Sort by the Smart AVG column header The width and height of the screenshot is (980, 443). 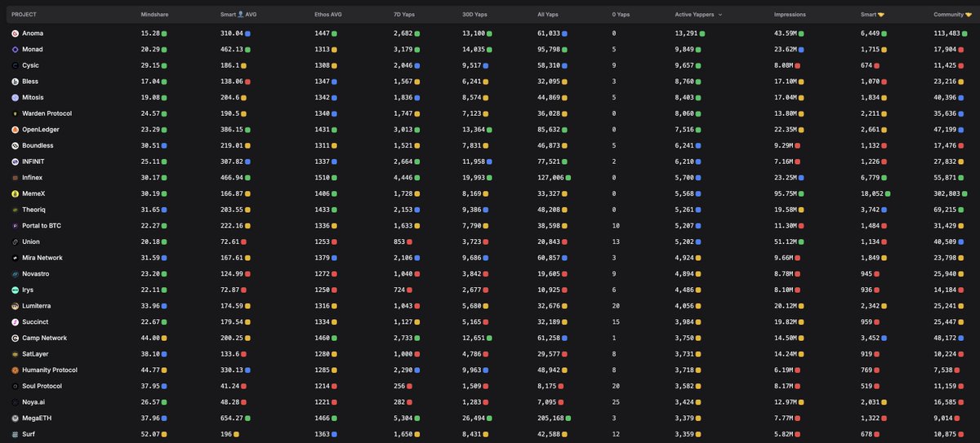(238, 15)
